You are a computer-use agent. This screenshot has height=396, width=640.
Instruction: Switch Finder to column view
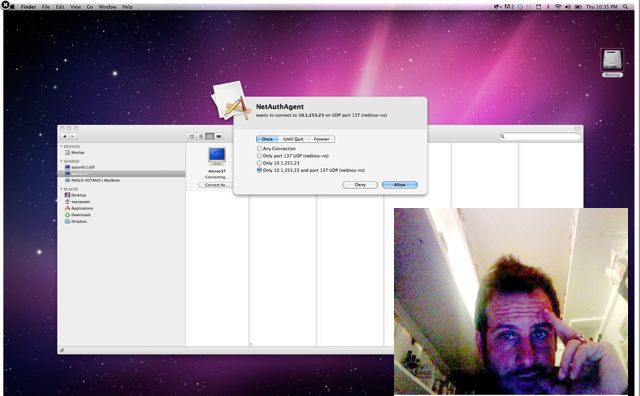210,136
